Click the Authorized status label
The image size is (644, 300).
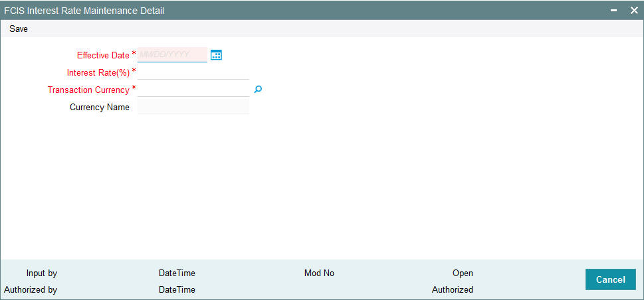[453, 290]
